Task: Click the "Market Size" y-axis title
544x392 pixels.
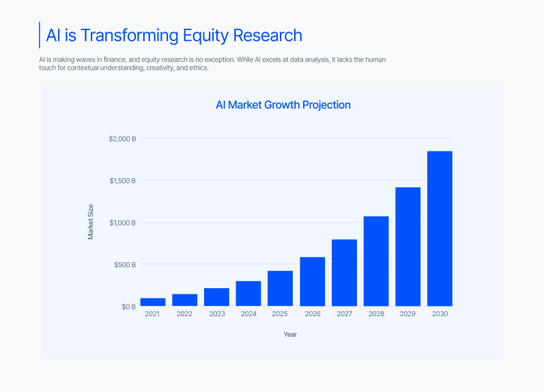Action: tap(90, 222)
